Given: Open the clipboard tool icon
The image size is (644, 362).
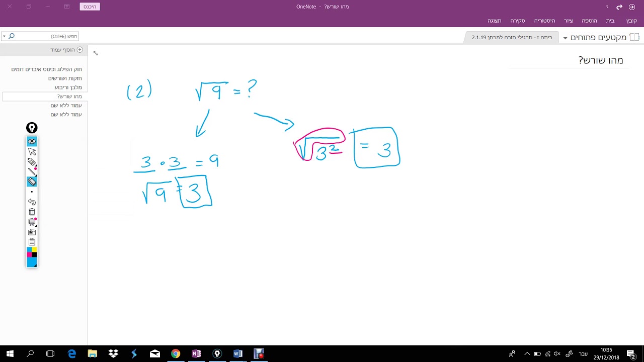Looking at the screenshot, I should click(32, 242).
